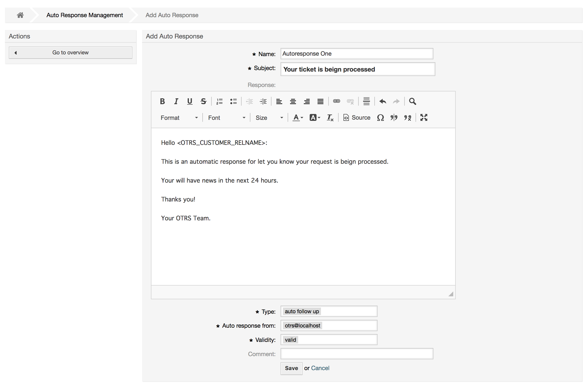Click the Strikethrough formatting icon
The width and height of the screenshot is (588, 388).
(x=203, y=101)
